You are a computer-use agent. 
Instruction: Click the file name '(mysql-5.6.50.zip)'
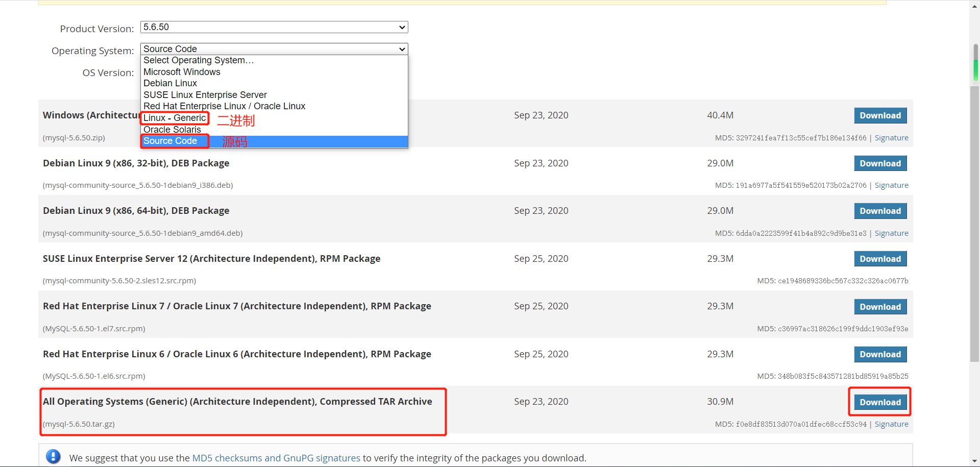pyautogui.click(x=74, y=138)
